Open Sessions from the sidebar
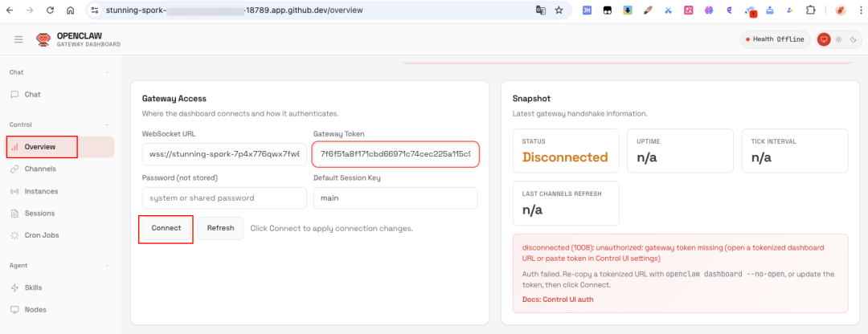 39,214
